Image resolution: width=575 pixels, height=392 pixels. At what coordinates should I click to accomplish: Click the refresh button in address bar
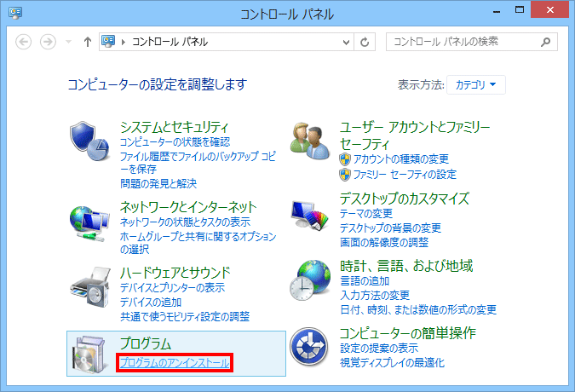pos(365,42)
